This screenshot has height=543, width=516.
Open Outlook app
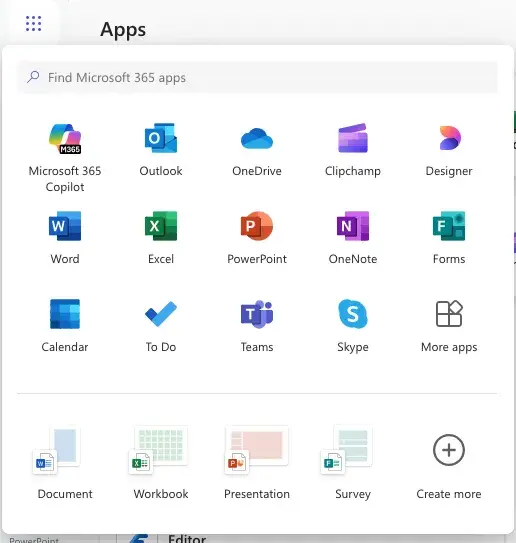(161, 150)
